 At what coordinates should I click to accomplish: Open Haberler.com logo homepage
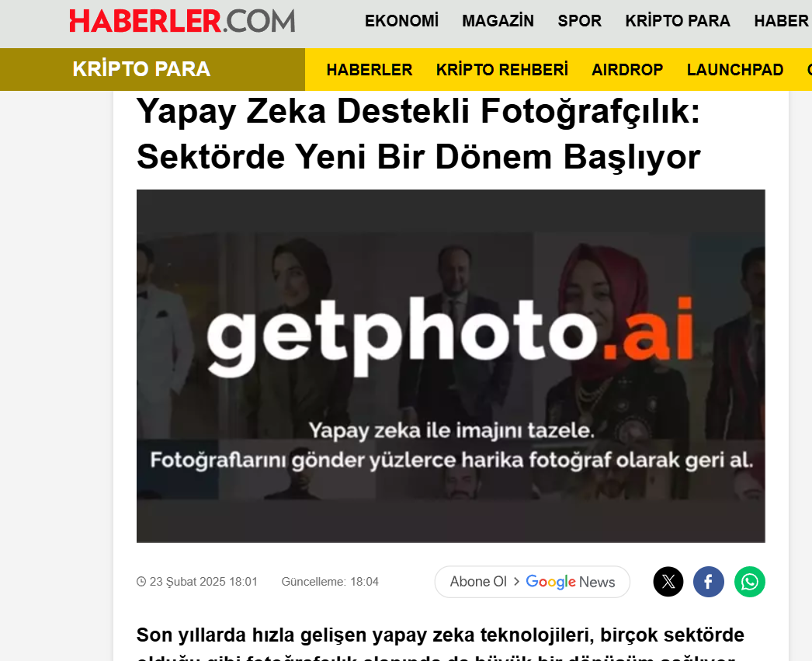click(x=182, y=21)
